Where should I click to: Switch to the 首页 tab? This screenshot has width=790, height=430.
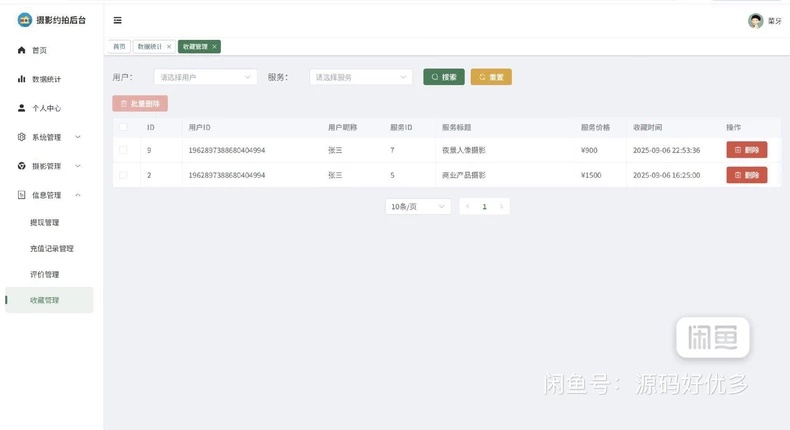coord(119,46)
